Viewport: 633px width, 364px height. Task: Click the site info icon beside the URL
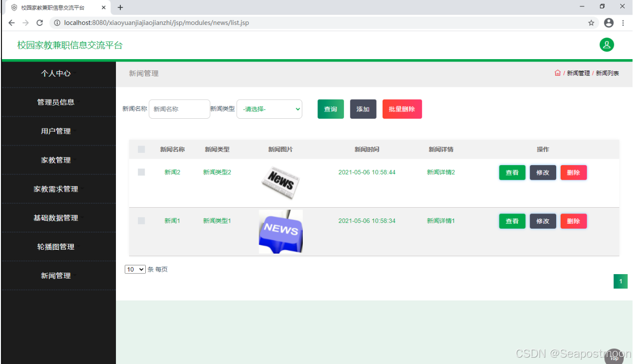click(58, 22)
